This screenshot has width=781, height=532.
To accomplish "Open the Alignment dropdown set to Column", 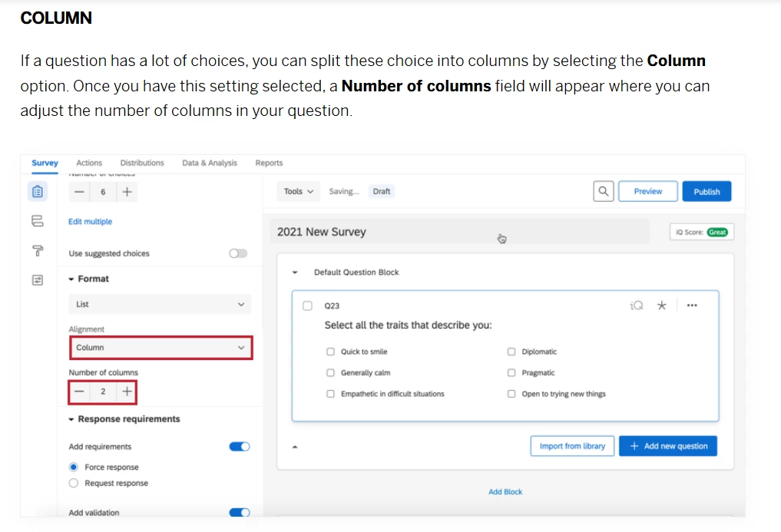I will pos(160,348).
